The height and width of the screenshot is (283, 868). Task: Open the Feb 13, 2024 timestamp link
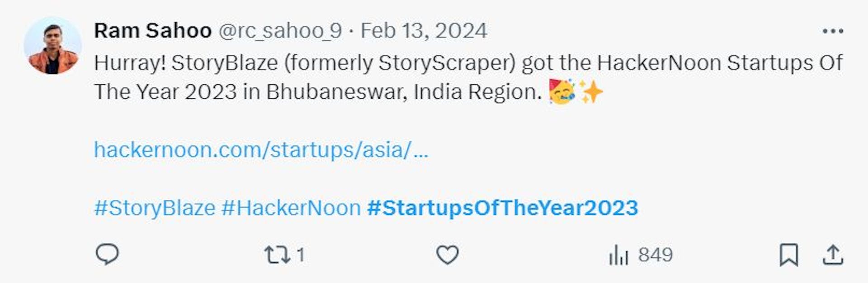[424, 31]
